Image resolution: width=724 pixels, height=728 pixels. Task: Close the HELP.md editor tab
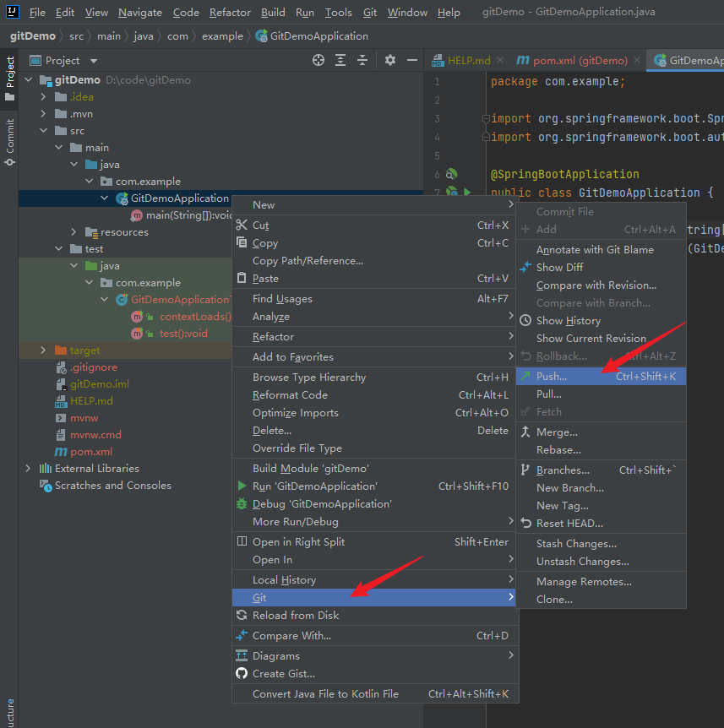pyautogui.click(x=500, y=60)
